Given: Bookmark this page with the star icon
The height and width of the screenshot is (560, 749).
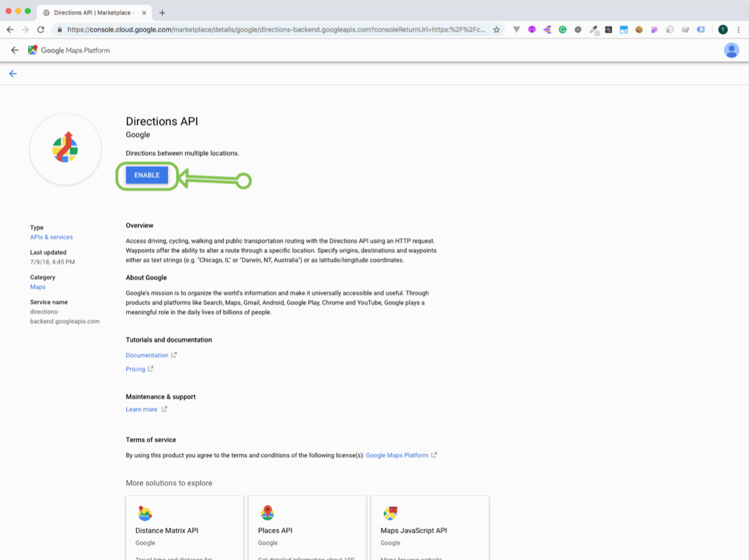Looking at the screenshot, I should coord(496,30).
